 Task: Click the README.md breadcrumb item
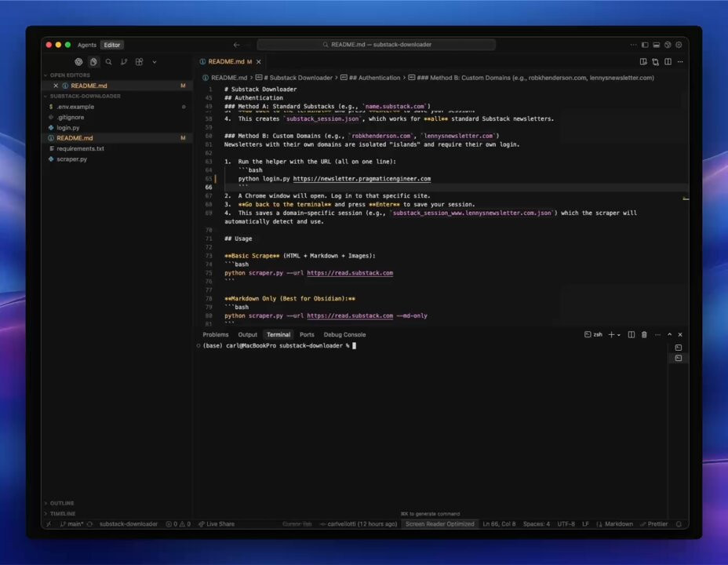coord(229,78)
